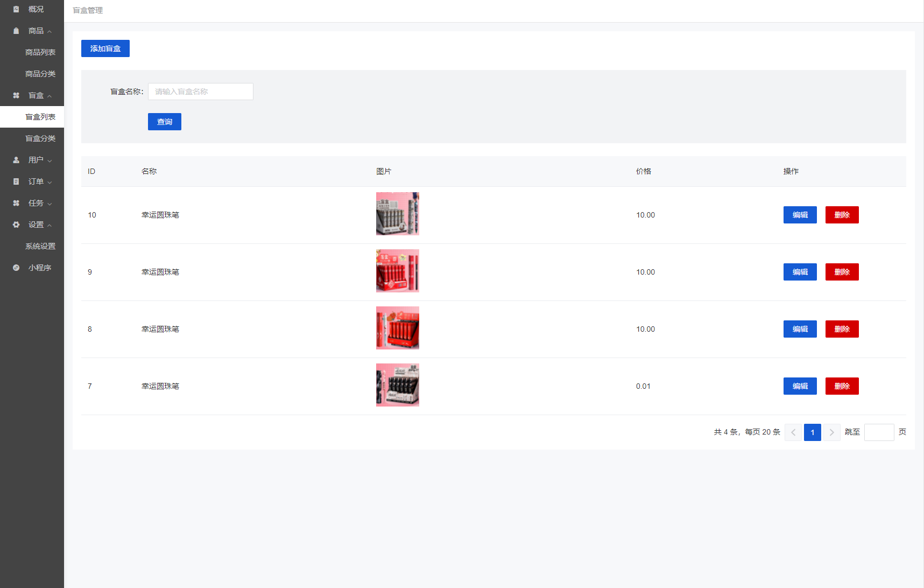Click the mini program icon beside 小程序
This screenshot has height=588, width=924.
coord(16,268)
